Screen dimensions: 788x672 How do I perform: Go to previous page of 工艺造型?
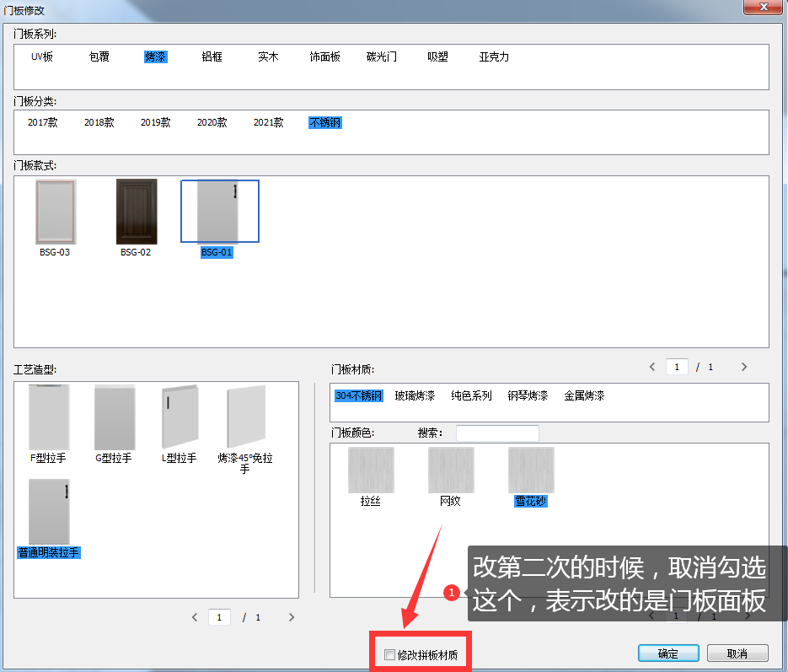click(x=195, y=617)
